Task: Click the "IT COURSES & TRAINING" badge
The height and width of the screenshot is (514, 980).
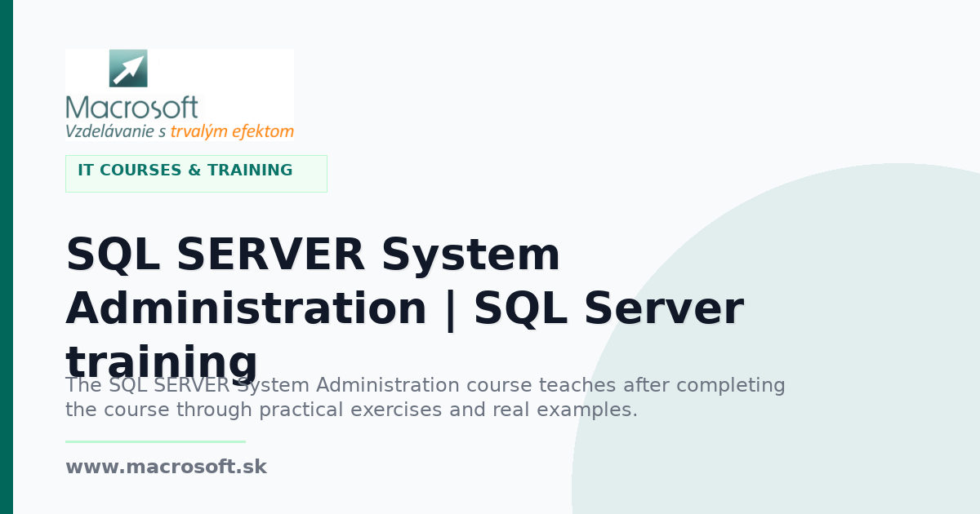Action: [x=196, y=173]
